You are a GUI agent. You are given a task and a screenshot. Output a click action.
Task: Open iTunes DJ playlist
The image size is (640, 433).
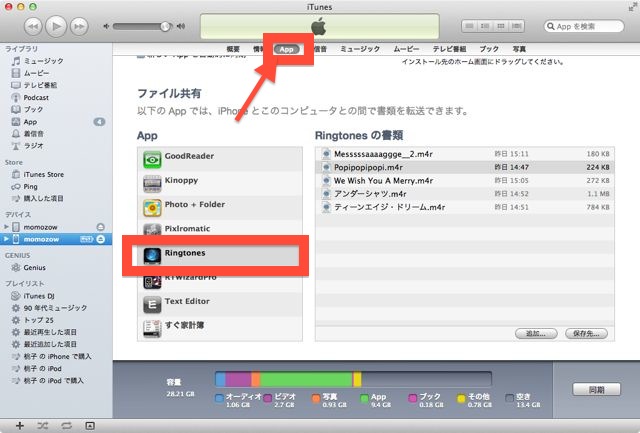(x=56, y=296)
